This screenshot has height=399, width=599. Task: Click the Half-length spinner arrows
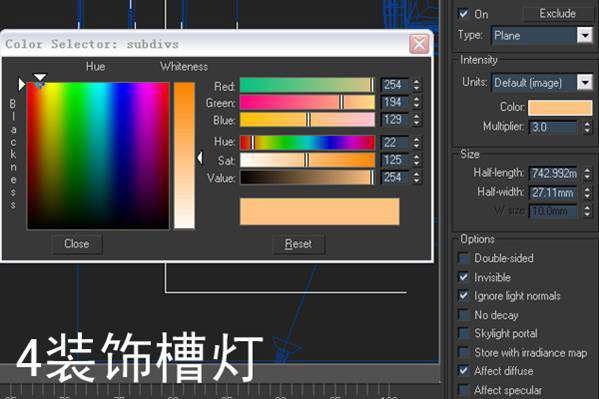click(587, 174)
